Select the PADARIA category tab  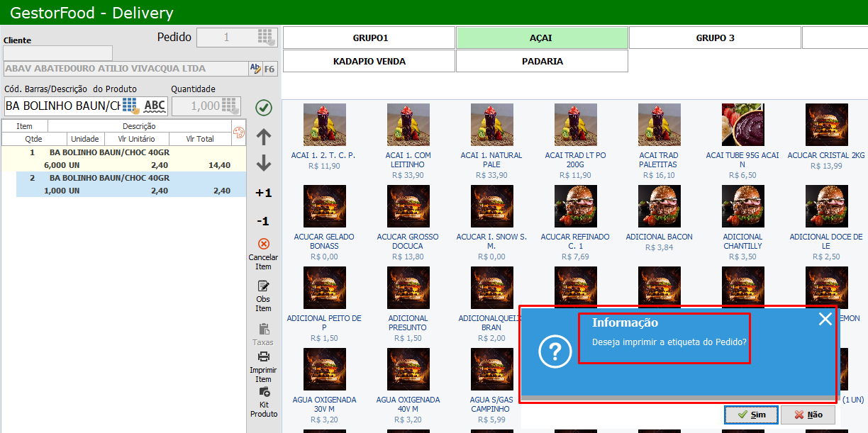(x=542, y=61)
